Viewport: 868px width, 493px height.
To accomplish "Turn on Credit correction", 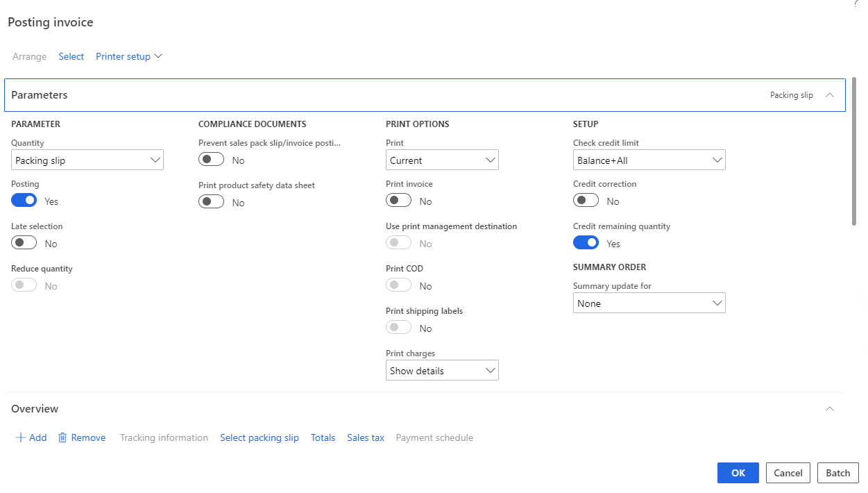I will click(586, 200).
